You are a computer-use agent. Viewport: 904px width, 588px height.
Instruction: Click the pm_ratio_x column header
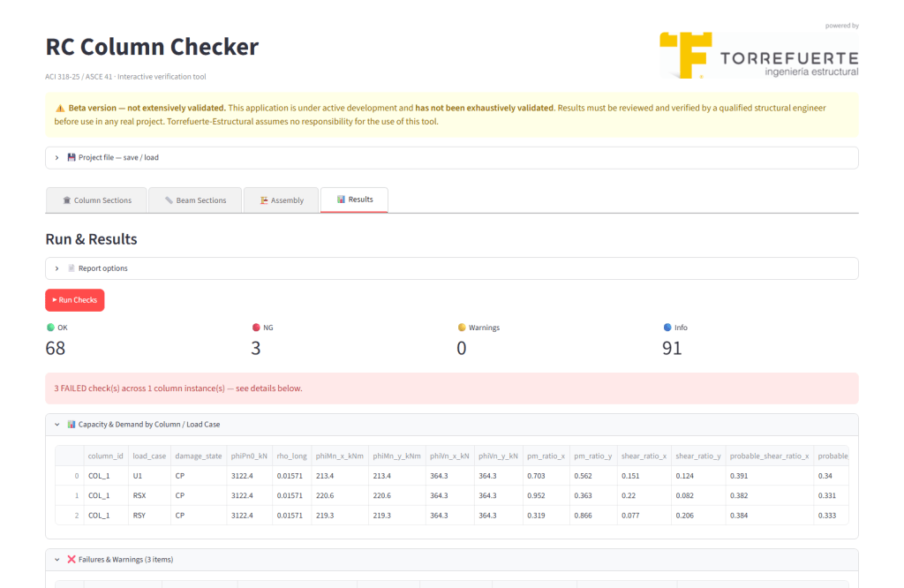(546, 456)
